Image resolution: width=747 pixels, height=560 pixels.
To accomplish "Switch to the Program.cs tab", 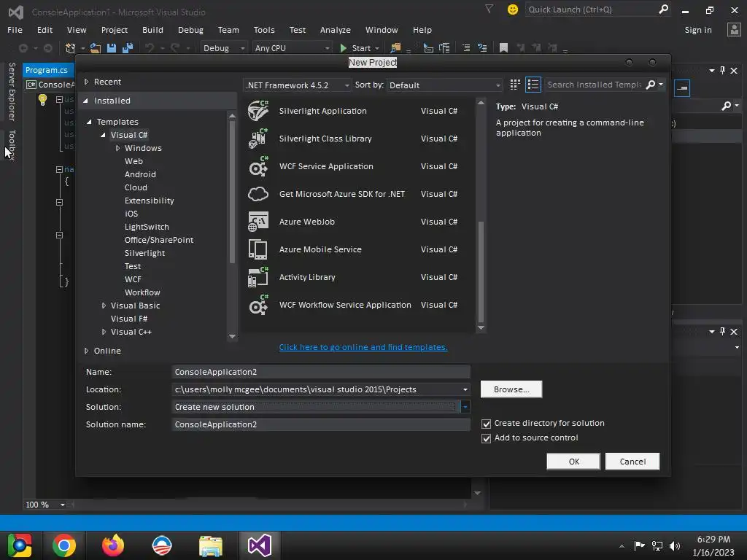I will [x=47, y=70].
